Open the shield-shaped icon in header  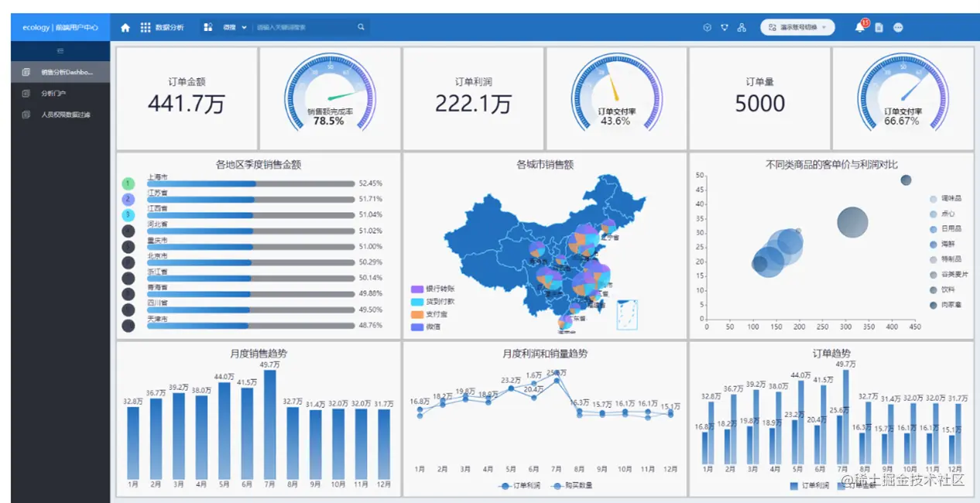tap(725, 27)
